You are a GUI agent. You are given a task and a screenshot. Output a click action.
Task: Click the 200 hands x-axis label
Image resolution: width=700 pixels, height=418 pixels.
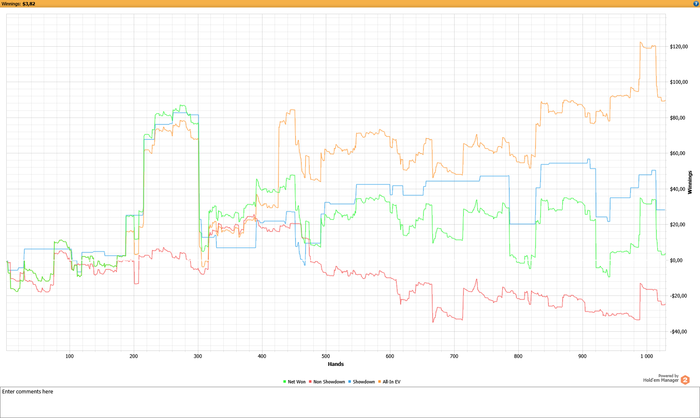pos(133,356)
